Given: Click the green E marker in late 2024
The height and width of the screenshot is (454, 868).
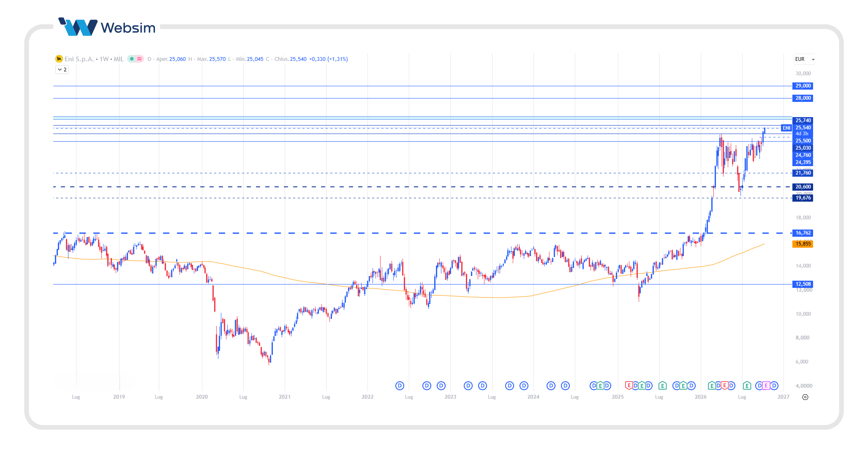Looking at the screenshot, I should pos(600,386).
